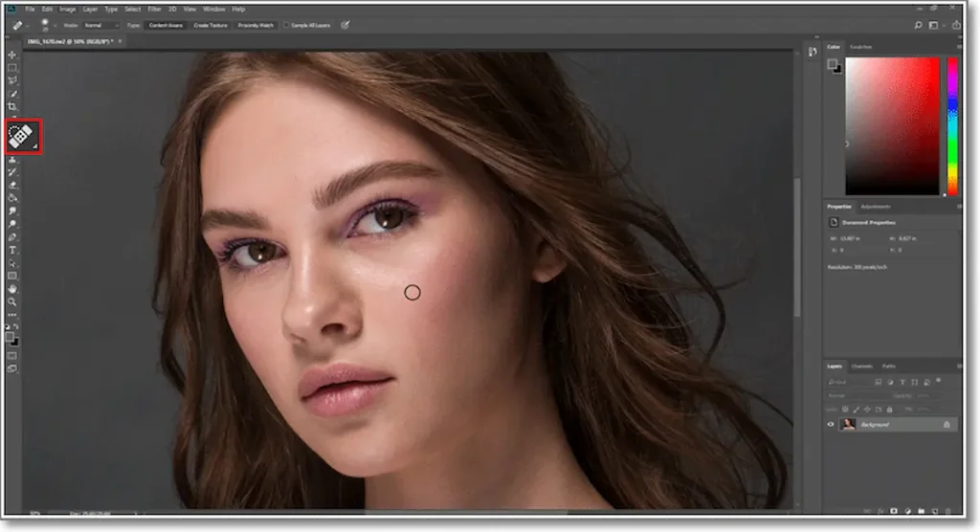Select the Rectangle shape tool
Screen dimensions: 980x532
click(11, 277)
